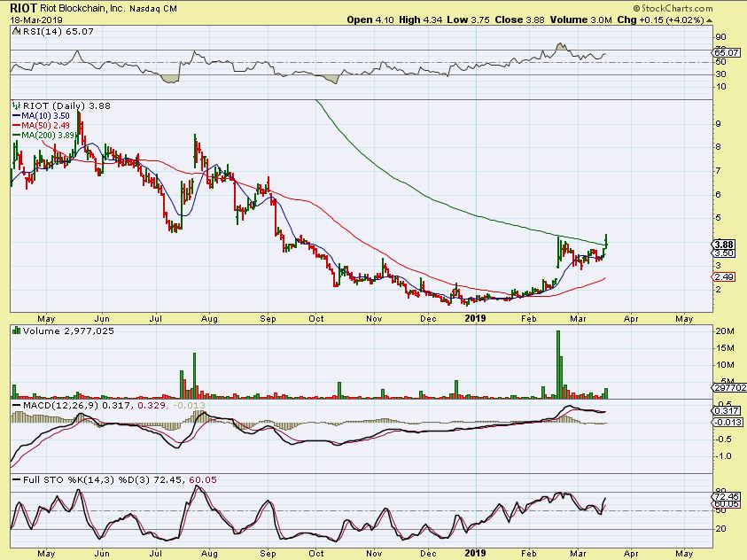Click the candlestick icon beside RIOT (Daily)

(17, 105)
